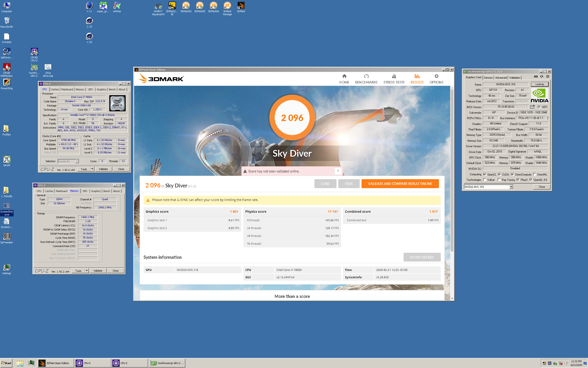This screenshot has width=588, height=368.
Task: Click the Bus Interface question mark in GPU-Z
Action: (x=547, y=118)
